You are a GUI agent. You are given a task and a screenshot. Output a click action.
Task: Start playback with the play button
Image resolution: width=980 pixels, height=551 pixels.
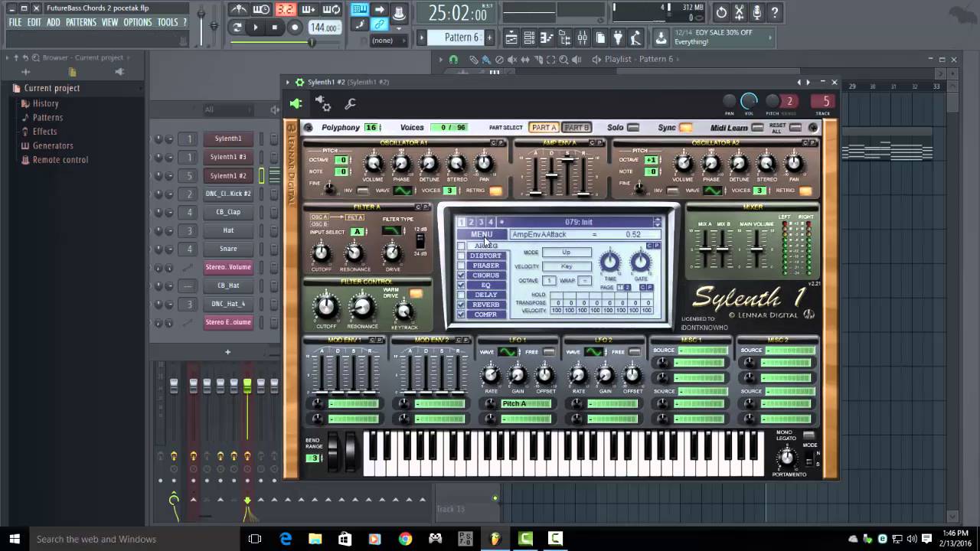coord(256,28)
